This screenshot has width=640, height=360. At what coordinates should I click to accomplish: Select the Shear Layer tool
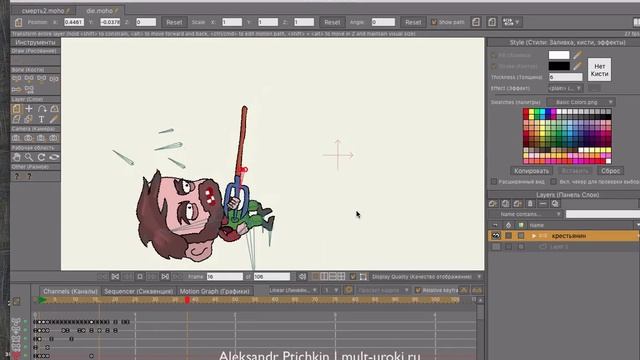(x=16, y=119)
